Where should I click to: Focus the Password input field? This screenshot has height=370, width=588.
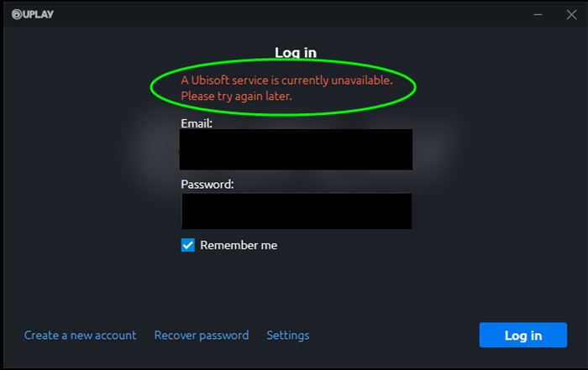pyautogui.click(x=296, y=211)
